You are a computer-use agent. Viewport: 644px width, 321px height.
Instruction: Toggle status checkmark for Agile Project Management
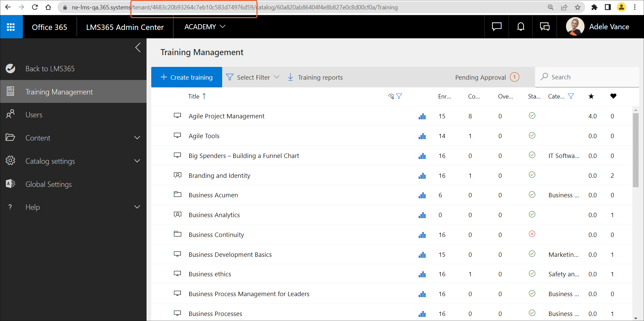point(532,116)
